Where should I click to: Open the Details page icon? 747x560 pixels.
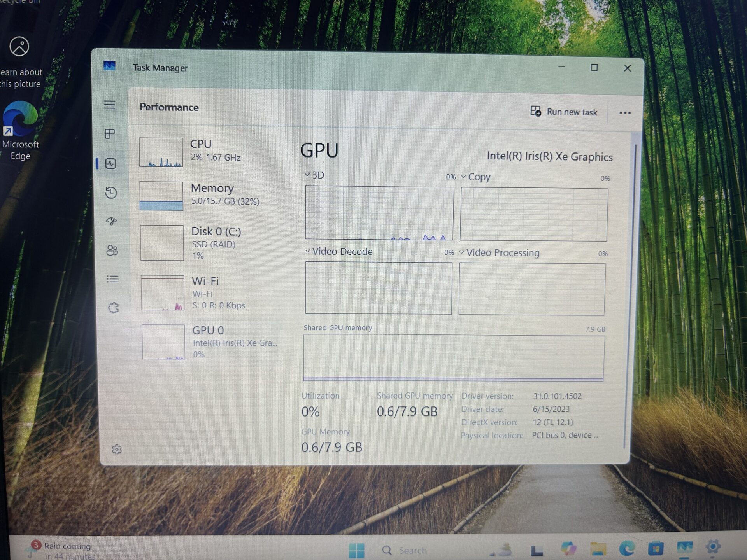[x=112, y=279]
